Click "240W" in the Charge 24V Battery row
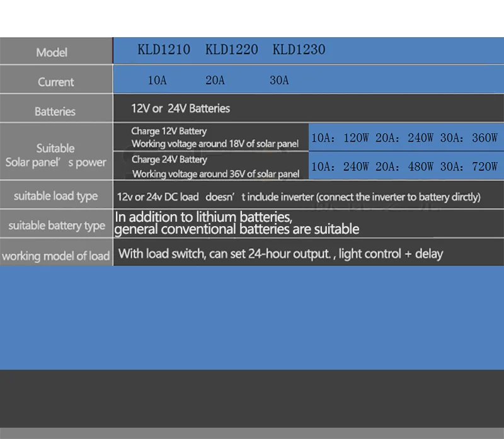This screenshot has width=504, height=439. click(356, 166)
